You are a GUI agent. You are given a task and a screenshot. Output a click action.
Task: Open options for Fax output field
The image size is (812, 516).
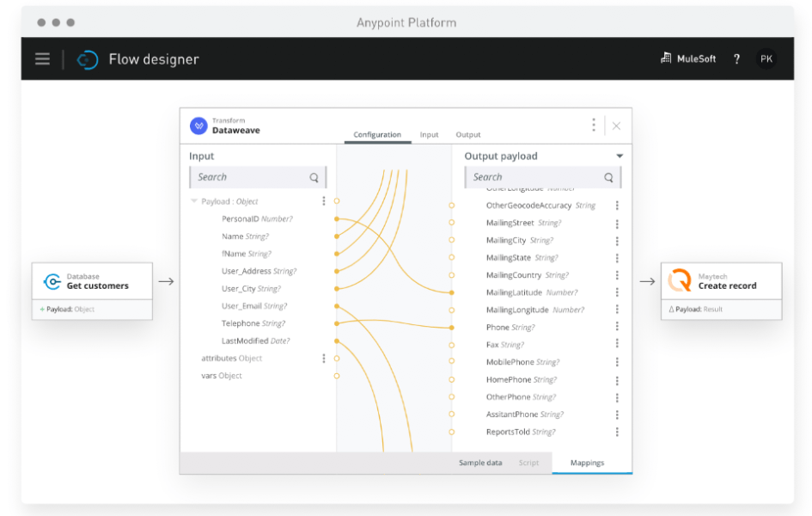point(617,343)
